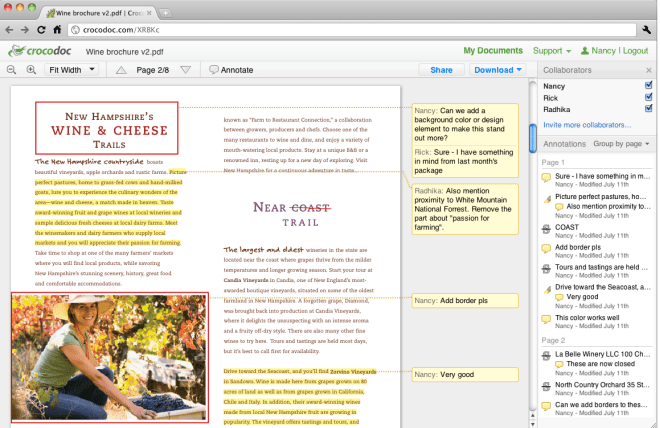Click Invite more collaborators link
Viewport: 660px width, 428px height.
click(587, 125)
